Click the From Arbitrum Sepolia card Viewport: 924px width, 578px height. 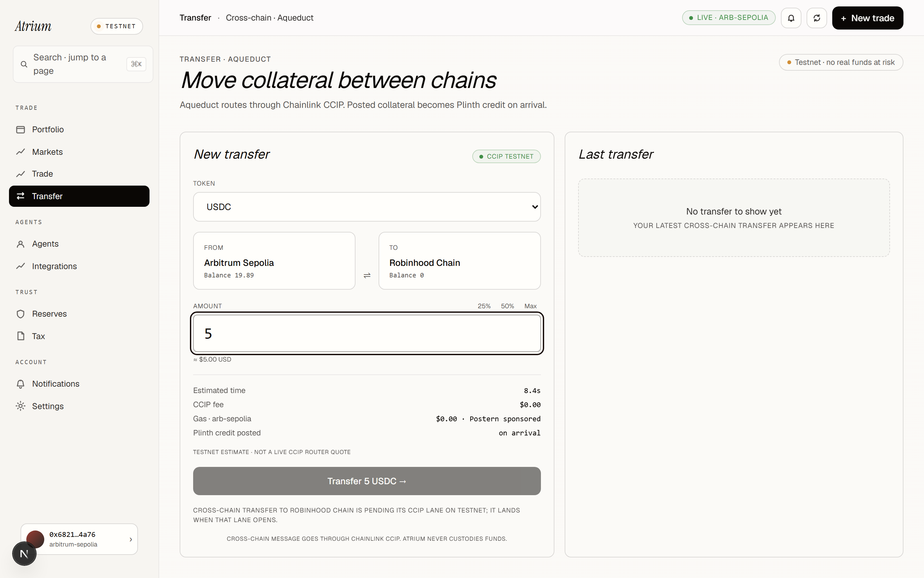pyautogui.click(x=274, y=261)
